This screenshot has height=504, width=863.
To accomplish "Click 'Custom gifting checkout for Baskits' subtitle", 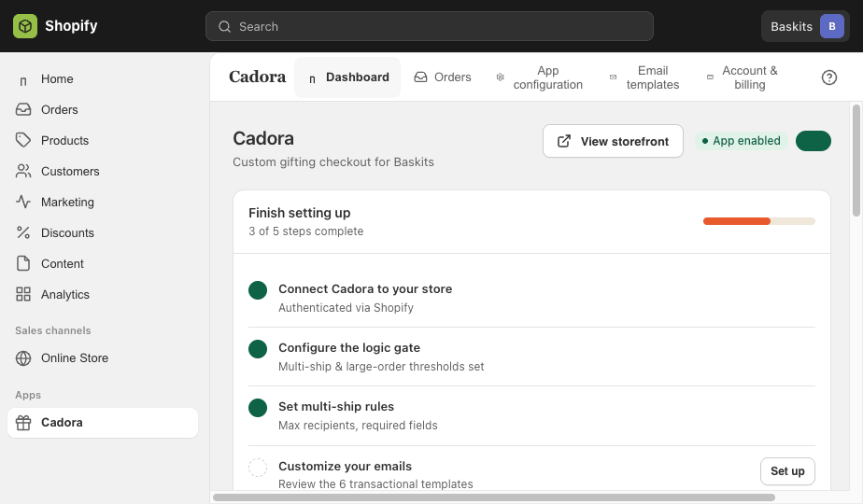I will click(333, 161).
